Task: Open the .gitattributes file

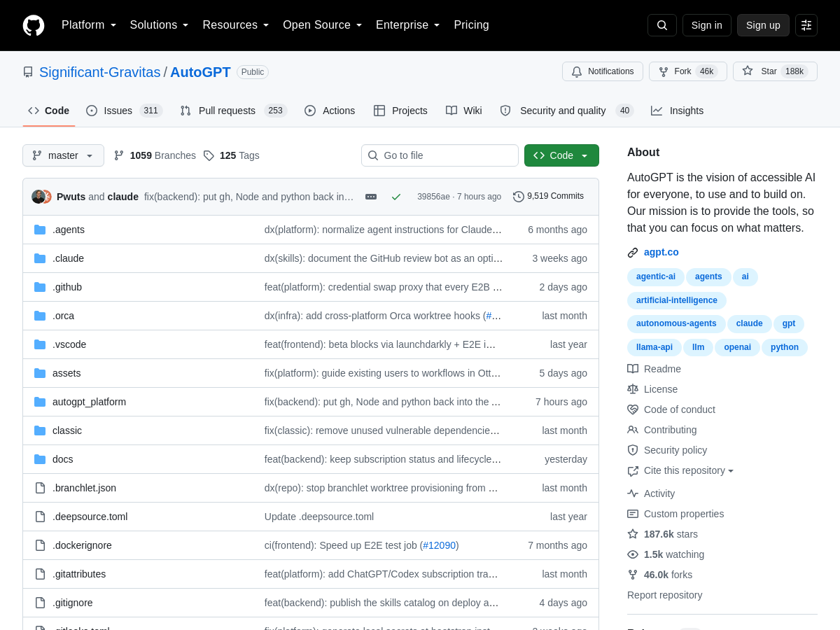Action: (79, 574)
